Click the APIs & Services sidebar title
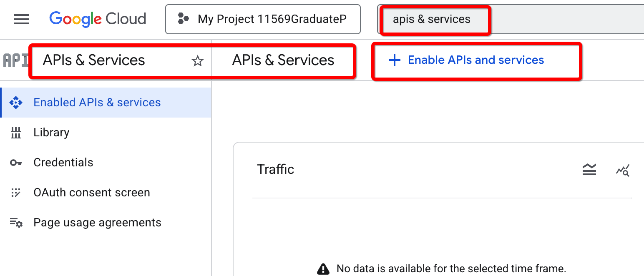 coord(94,60)
